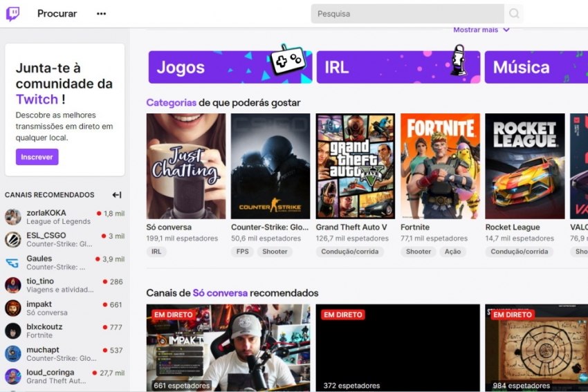The image size is (588, 392).
Task: Open the Counter-Strike category cover
Action: tap(270, 166)
